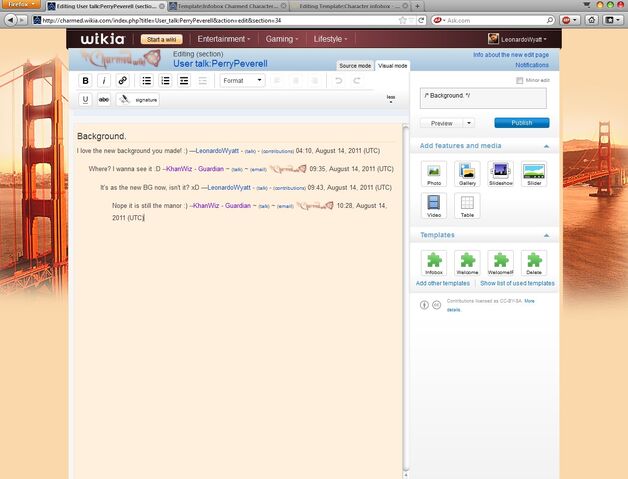Screen dimensions: 628x479
Task: Open the Lifestyle menu
Action: (330, 39)
